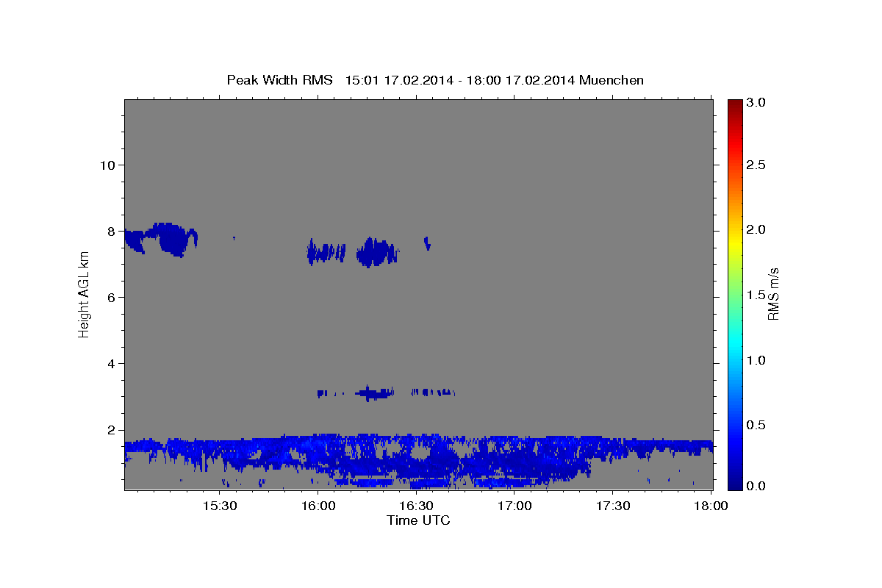Click the 'Height AGL km' axis label

tap(85, 294)
